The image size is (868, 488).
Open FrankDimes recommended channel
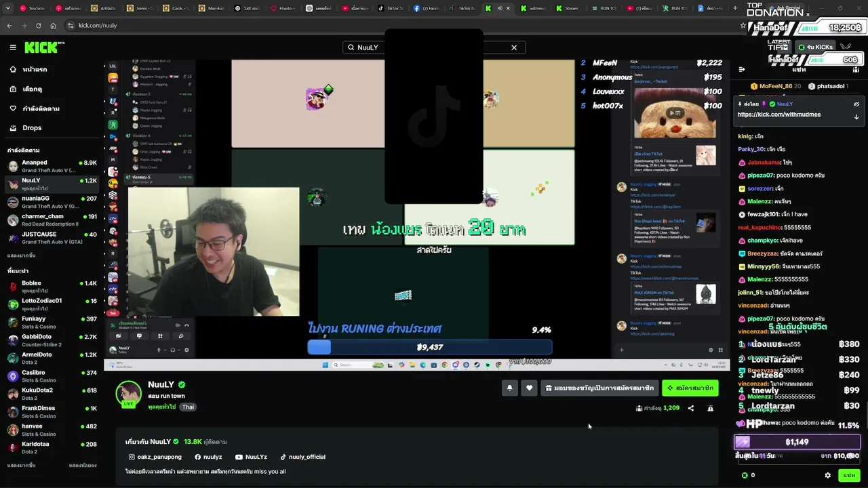[52, 412]
